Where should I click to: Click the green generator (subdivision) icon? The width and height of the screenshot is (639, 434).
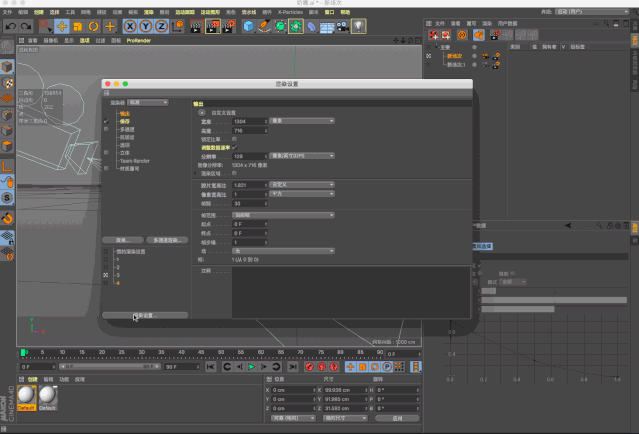280,27
